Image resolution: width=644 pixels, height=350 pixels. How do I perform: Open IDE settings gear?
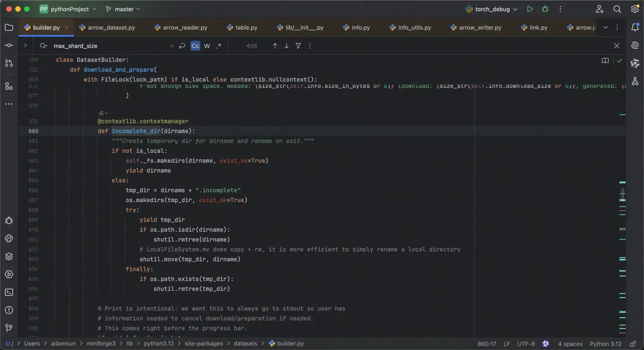pyautogui.click(x=635, y=9)
